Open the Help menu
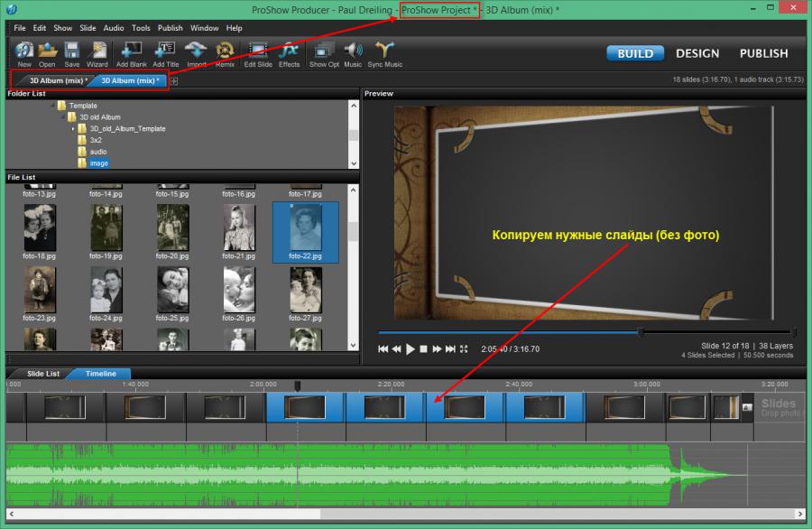 234,28
